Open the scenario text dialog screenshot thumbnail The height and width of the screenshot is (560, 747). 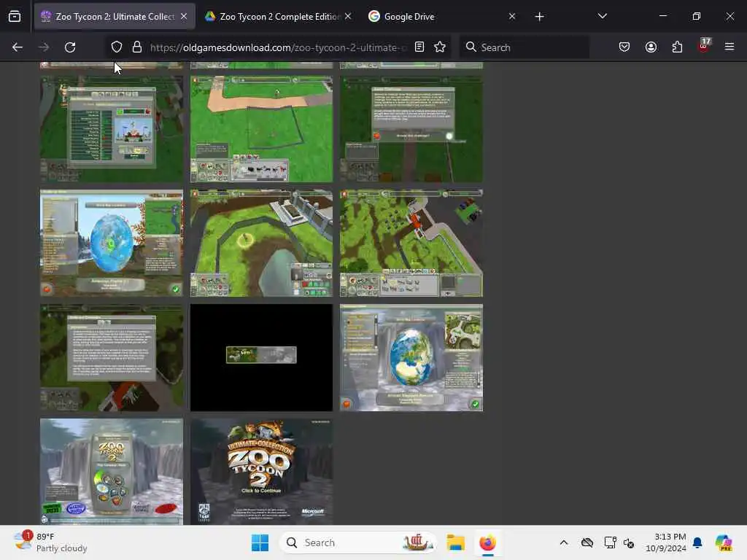(x=112, y=357)
